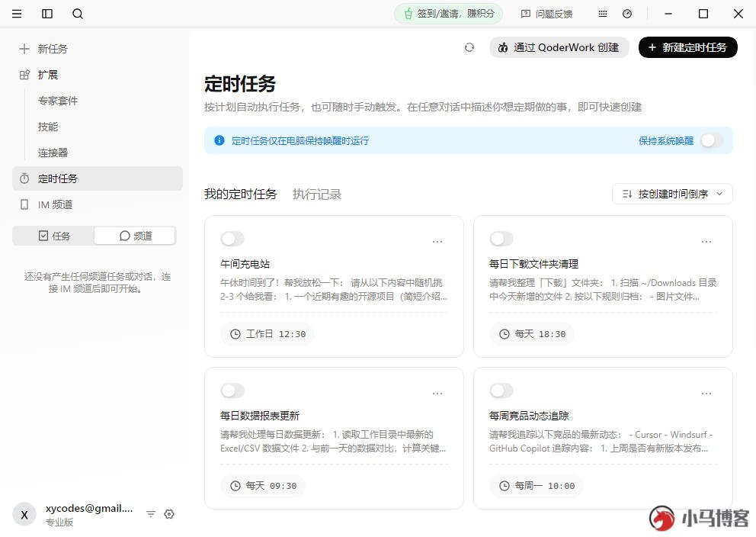This screenshot has width=756, height=537.
Task: Click the filter lines icon near account
Action: point(151,514)
